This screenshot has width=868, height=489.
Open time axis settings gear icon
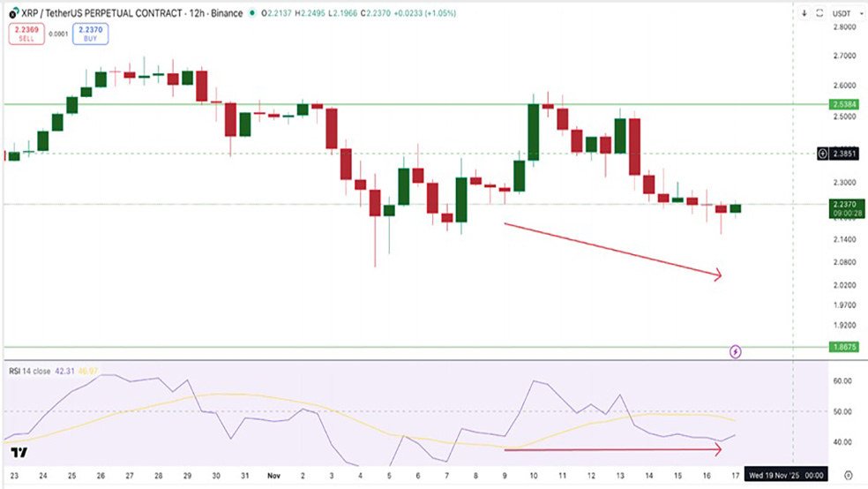(847, 474)
